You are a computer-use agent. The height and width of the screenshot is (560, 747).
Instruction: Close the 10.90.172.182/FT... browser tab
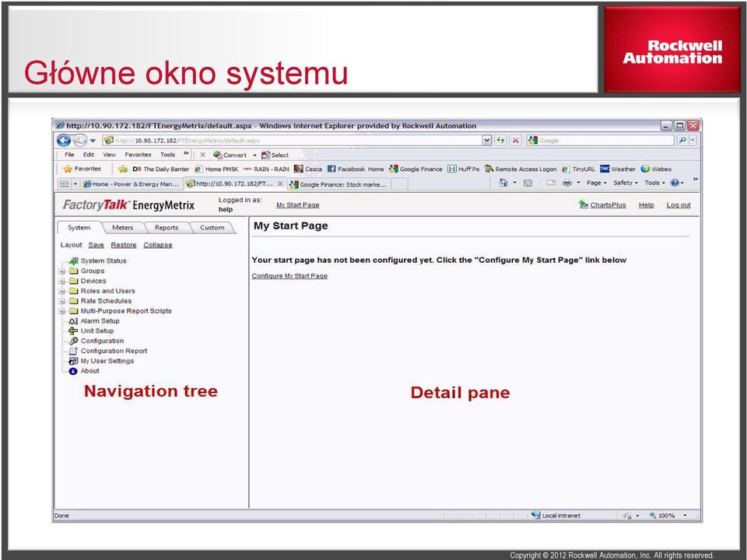coord(280,184)
